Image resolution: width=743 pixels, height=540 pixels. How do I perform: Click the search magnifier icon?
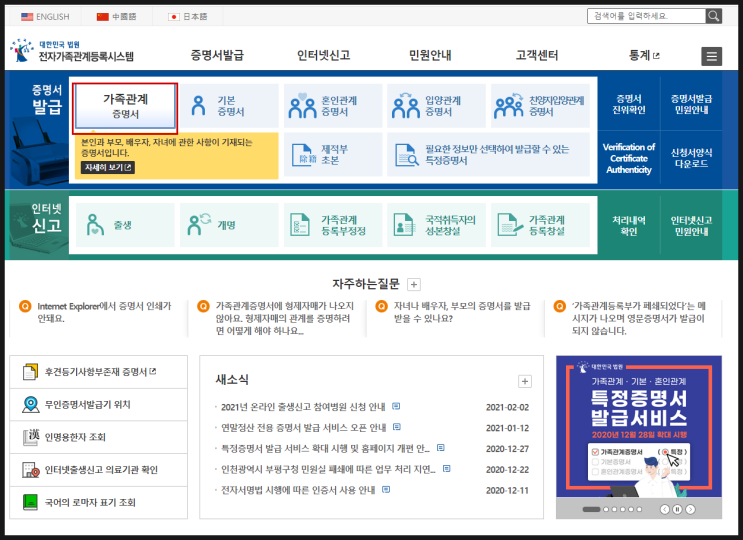click(713, 16)
